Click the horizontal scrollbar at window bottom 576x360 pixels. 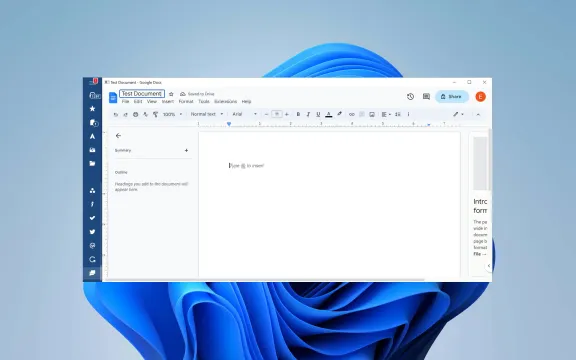tap(264, 280)
